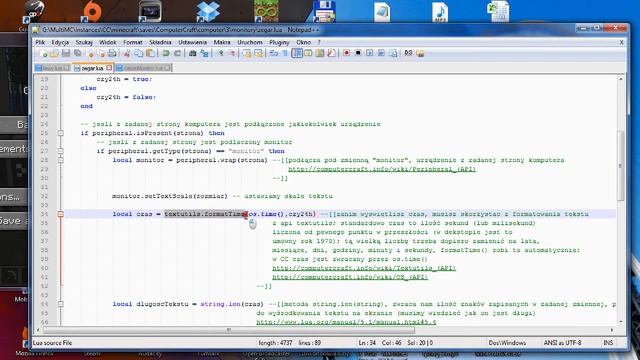The height and width of the screenshot is (360, 640).
Task: Collapse the comment fold at line 34
Action: click(60, 214)
